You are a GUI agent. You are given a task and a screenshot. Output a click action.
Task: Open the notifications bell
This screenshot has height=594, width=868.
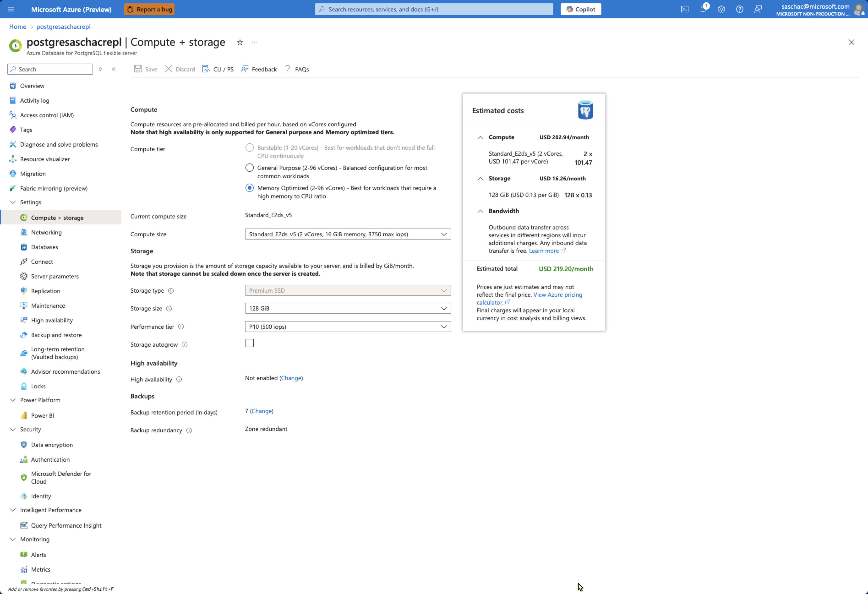point(703,9)
